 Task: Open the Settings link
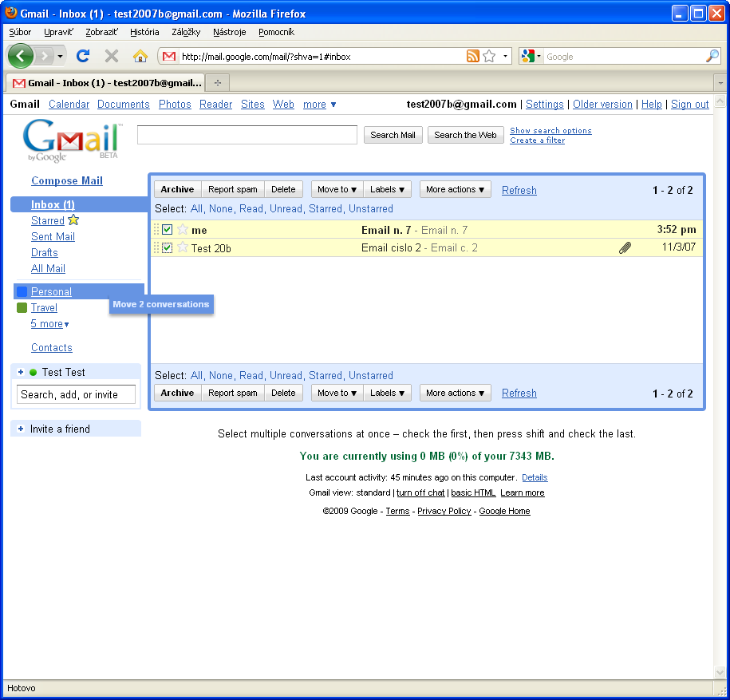click(x=545, y=105)
